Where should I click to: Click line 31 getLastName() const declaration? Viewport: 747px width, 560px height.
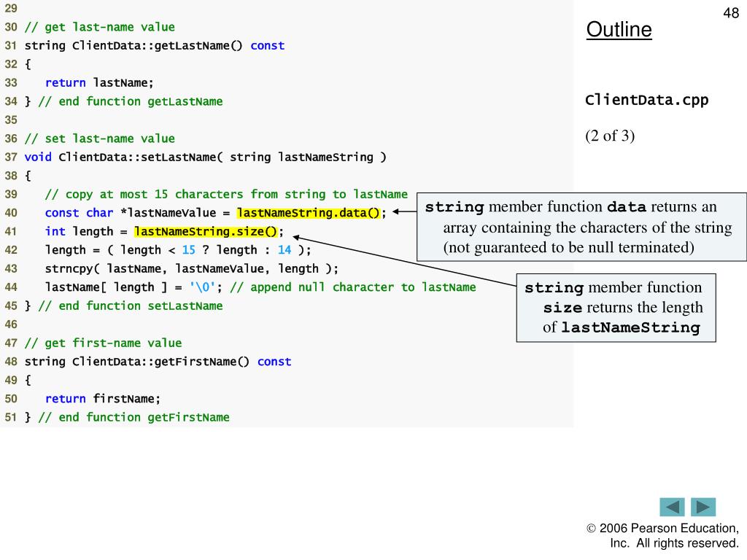[155, 46]
